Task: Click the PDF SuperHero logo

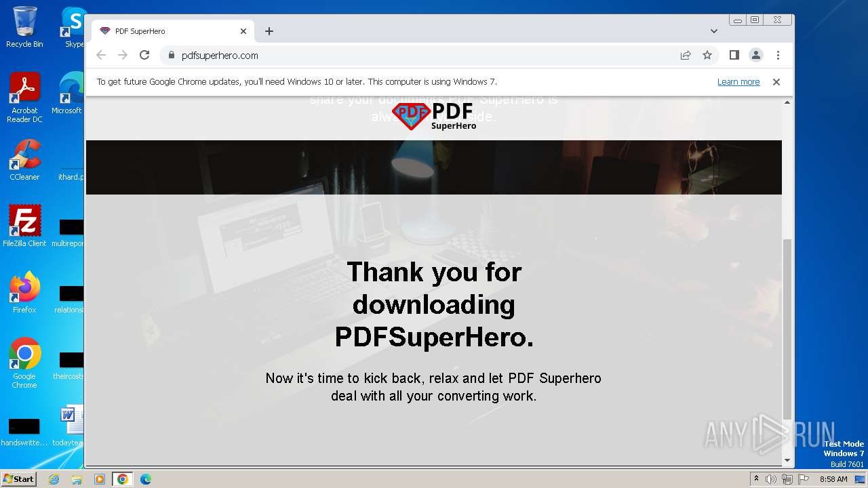Action: 434,116
